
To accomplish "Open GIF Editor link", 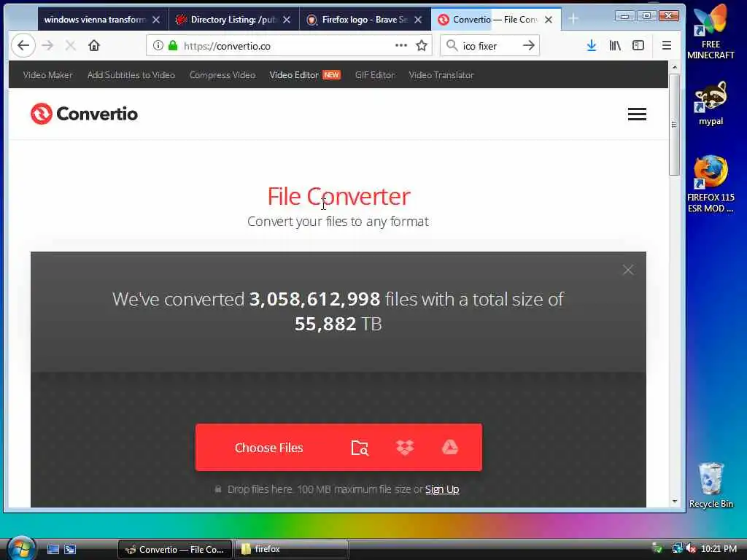I will pos(375,75).
